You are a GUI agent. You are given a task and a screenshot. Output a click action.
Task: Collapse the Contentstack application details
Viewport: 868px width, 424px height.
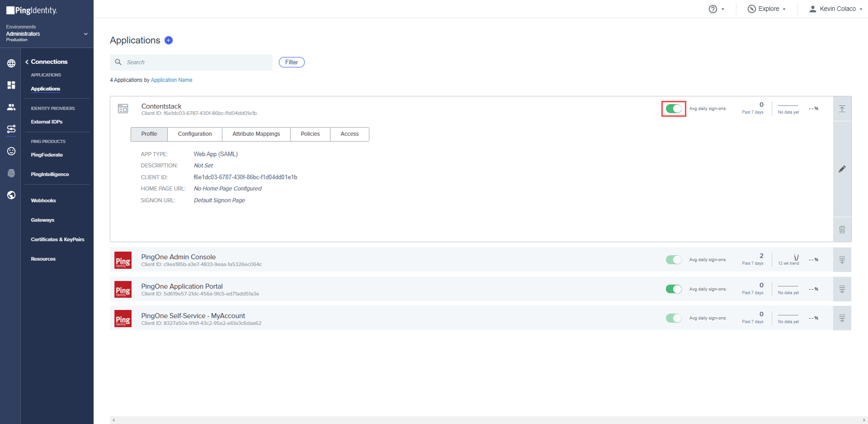click(x=842, y=109)
